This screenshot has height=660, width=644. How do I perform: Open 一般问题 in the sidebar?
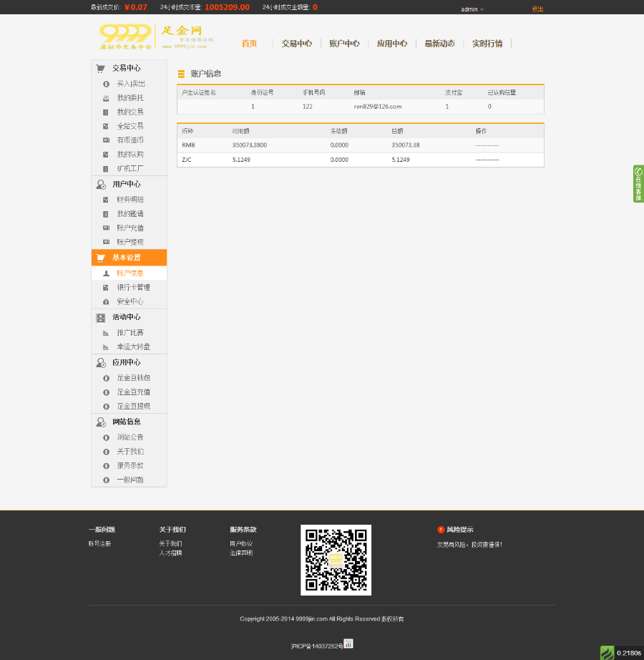130,480
